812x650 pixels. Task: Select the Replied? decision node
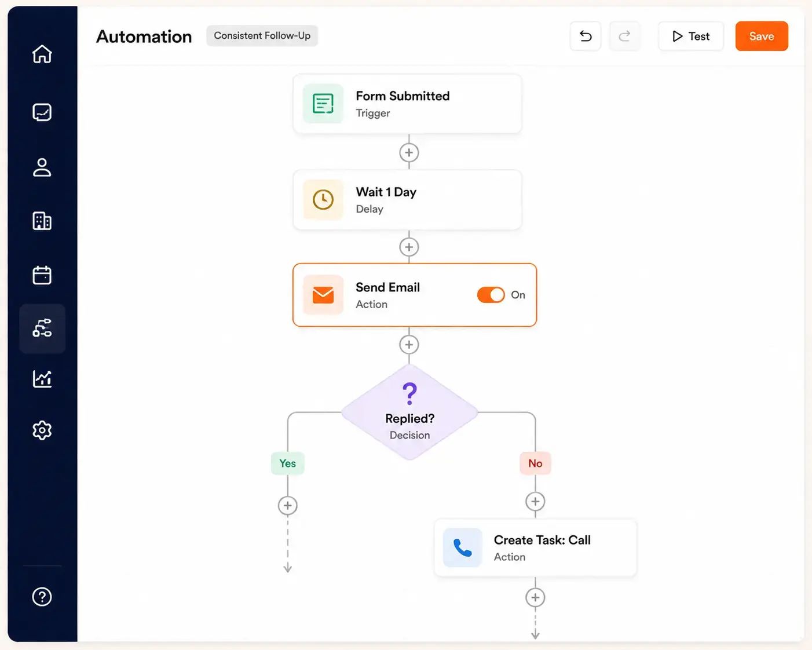click(409, 412)
